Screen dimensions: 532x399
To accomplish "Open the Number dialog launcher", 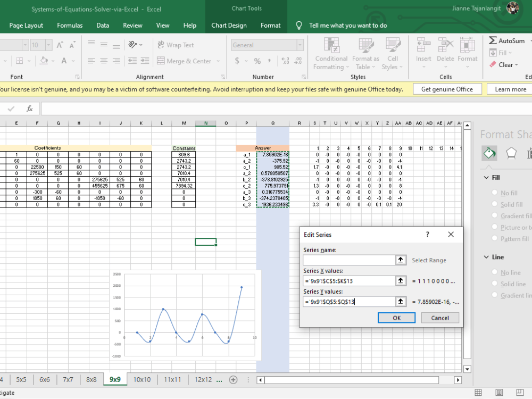I will [x=304, y=77].
